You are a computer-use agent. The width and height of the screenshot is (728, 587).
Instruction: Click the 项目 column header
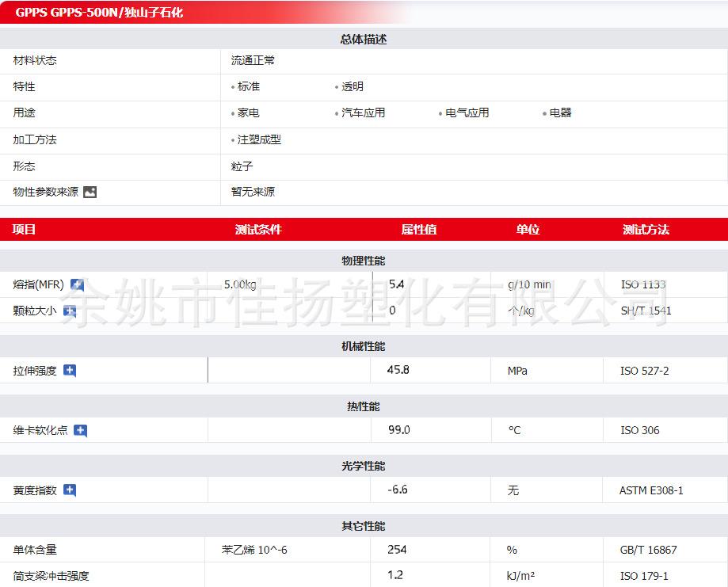[25, 230]
